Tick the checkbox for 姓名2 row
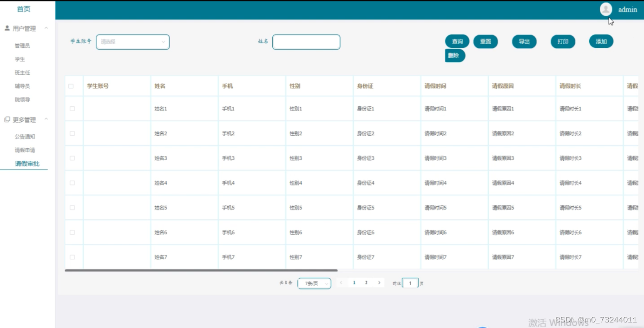 click(x=72, y=133)
